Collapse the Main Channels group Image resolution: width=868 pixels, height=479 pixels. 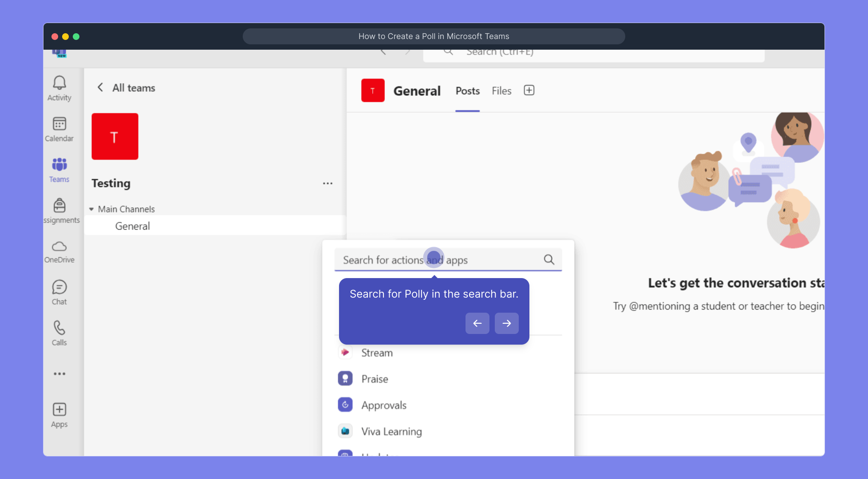tap(91, 208)
